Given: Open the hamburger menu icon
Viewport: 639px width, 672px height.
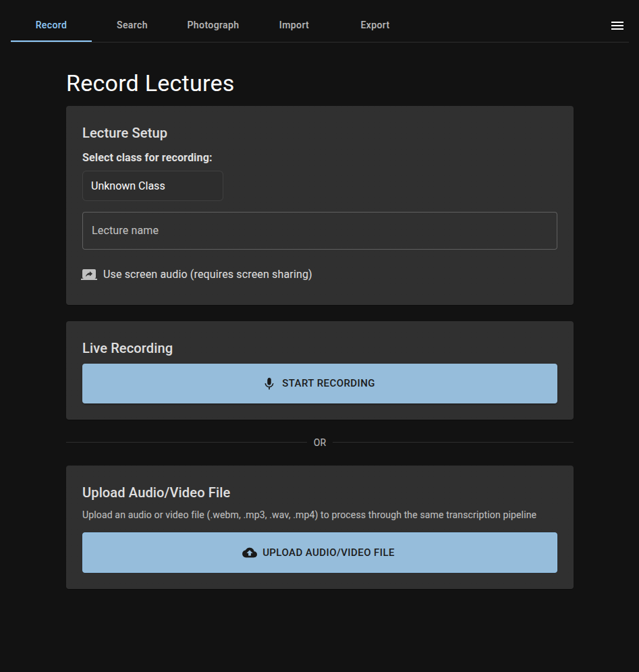Looking at the screenshot, I should [x=617, y=26].
